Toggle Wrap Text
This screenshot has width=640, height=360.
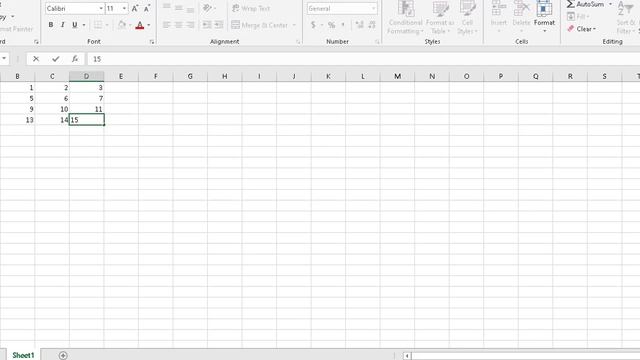[x=251, y=8]
